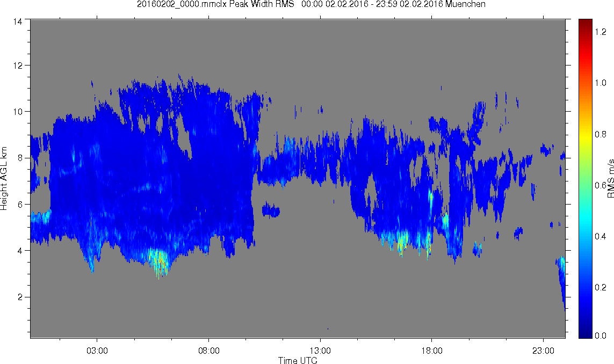
Task: Click the '0.2' colorbar value label
Action: point(600,288)
